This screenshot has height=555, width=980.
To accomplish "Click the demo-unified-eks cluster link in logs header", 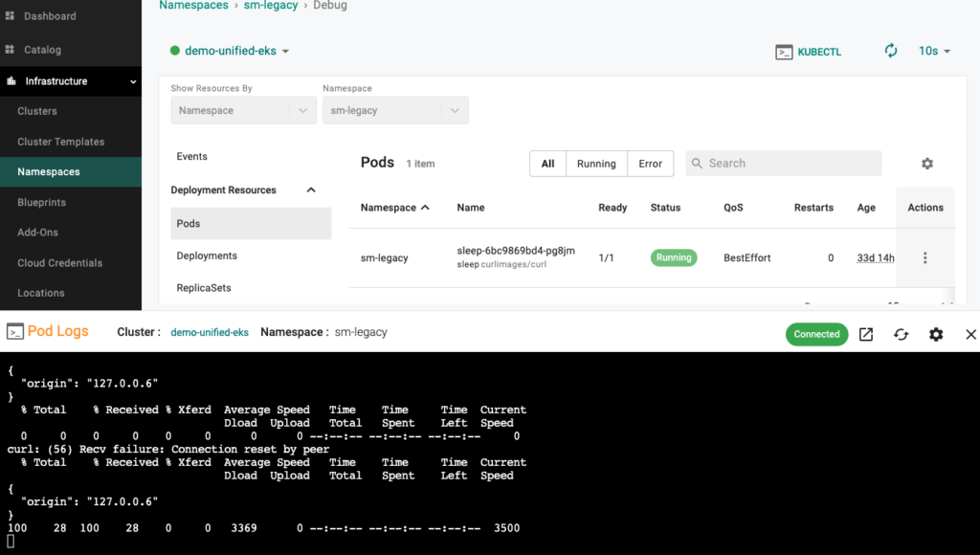I will (210, 332).
